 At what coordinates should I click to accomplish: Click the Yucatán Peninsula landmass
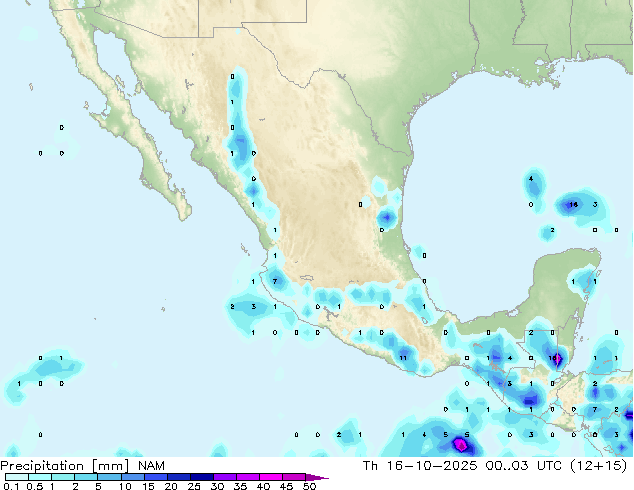point(562,287)
